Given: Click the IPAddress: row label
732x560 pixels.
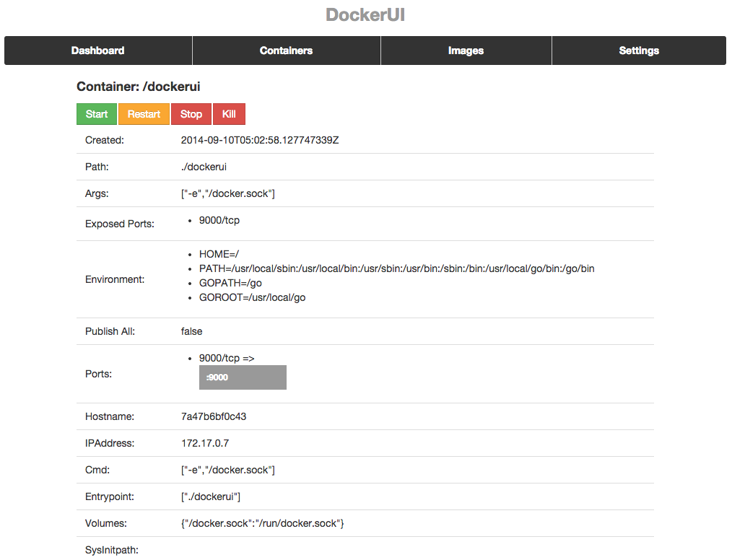Looking at the screenshot, I should (x=110, y=443).
